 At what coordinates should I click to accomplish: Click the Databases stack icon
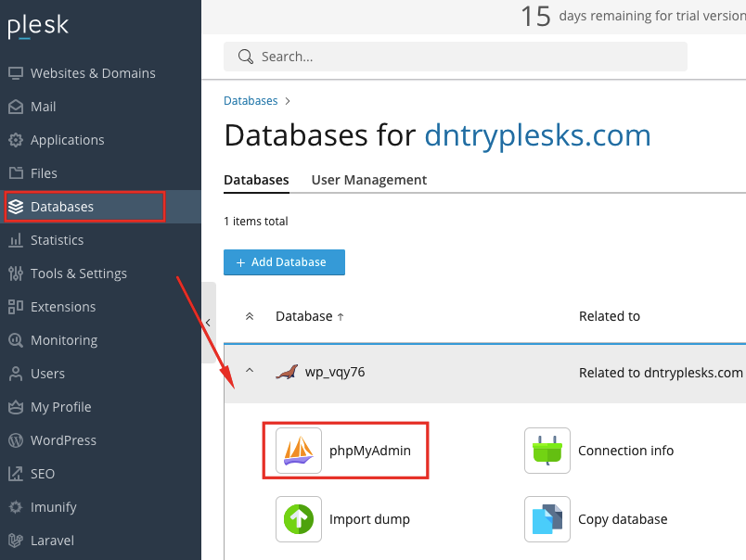point(16,207)
